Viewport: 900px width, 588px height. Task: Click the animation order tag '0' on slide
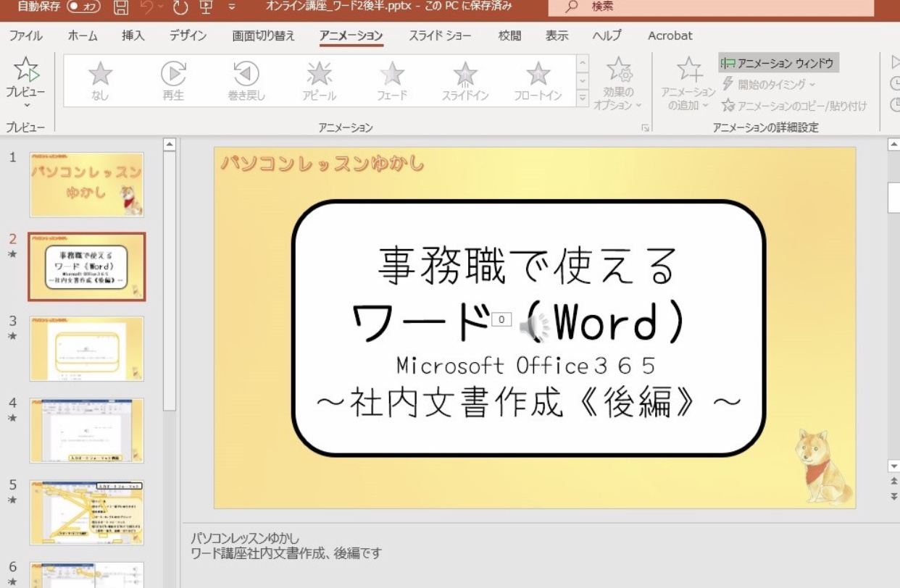502,319
